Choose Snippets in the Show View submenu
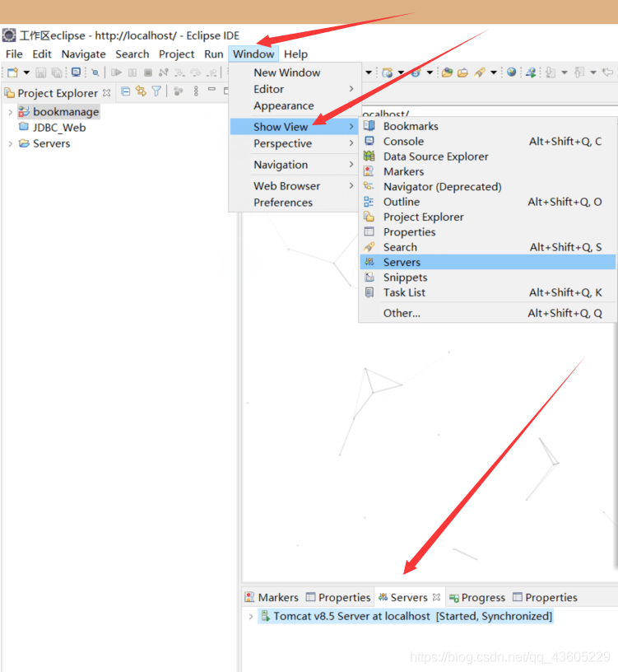The image size is (618, 672). click(488, 278)
